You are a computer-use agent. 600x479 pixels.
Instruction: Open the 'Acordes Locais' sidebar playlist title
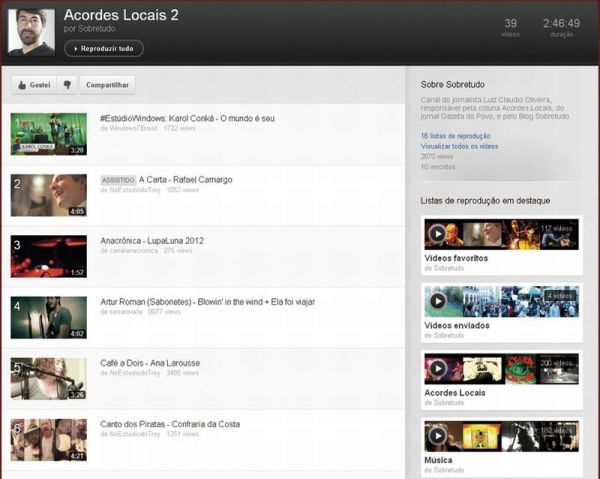[x=455, y=393]
